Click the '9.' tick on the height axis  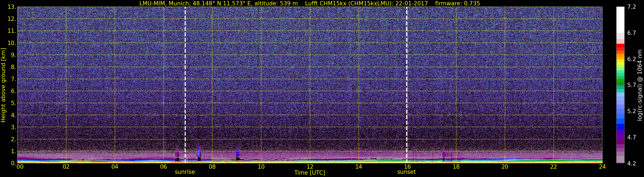click(x=13, y=55)
